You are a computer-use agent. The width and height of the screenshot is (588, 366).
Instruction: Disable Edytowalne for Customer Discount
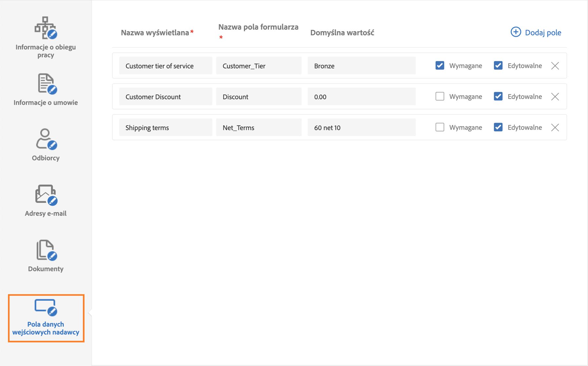tap(498, 96)
